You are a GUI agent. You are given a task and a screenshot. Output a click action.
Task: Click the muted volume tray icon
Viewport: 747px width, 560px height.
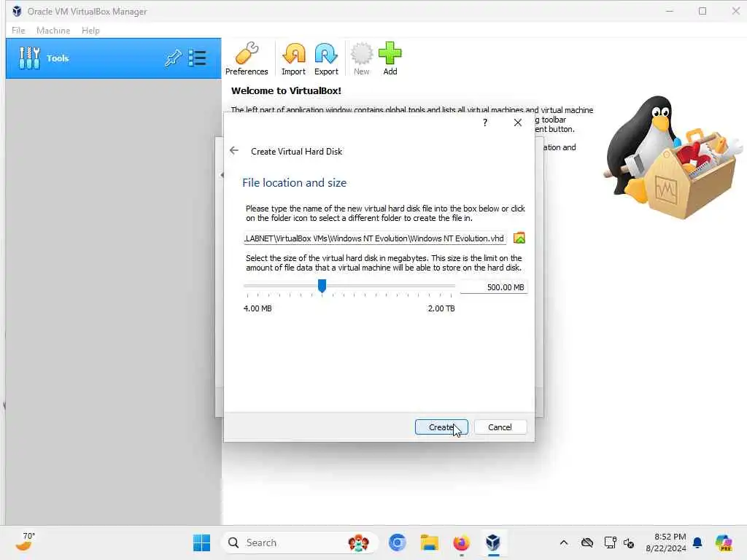pos(629,542)
